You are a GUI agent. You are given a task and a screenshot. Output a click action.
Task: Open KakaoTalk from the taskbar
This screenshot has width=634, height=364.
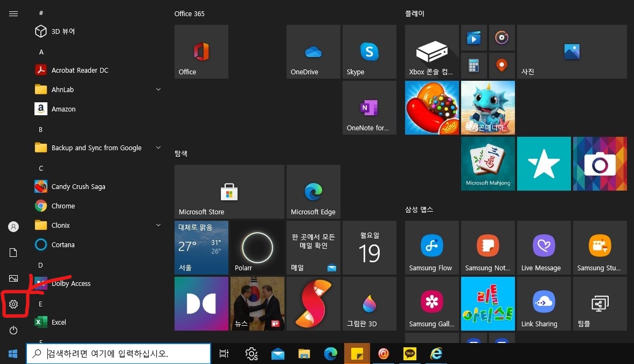click(409, 354)
